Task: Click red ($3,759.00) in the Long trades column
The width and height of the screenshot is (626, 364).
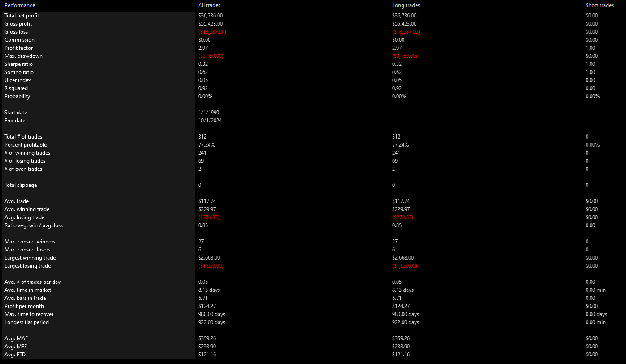Action: click(405, 56)
